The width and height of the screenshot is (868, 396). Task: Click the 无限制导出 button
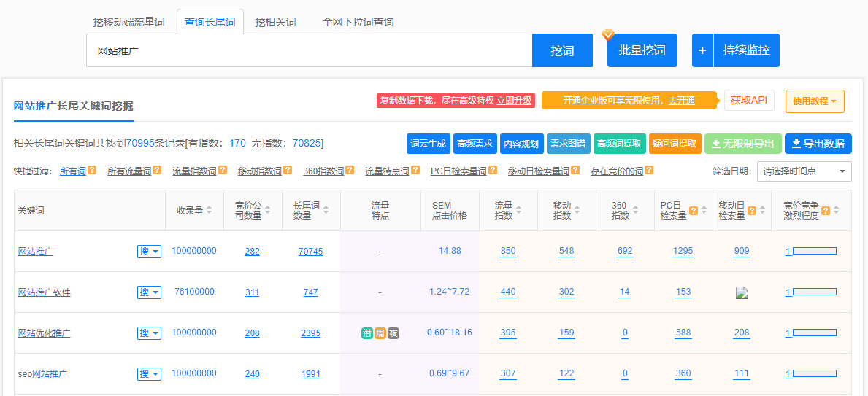(743, 144)
